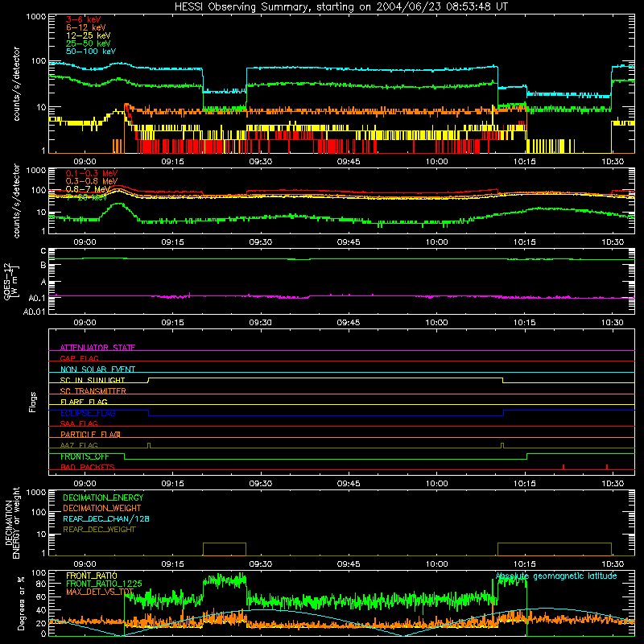This screenshot has width=644, height=644.
Task: Select the 12-25 keV legend label
Action: point(88,35)
